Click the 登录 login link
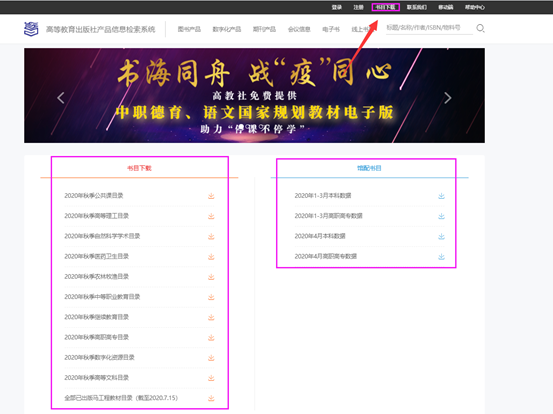553x414 pixels. pos(336,7)
